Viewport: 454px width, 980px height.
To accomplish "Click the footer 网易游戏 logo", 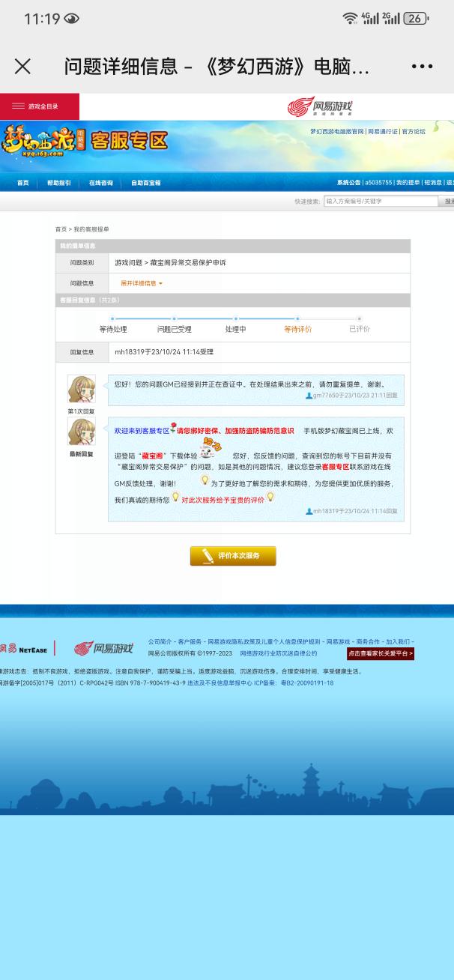I will pyautogui.click(x=103, y=648).
